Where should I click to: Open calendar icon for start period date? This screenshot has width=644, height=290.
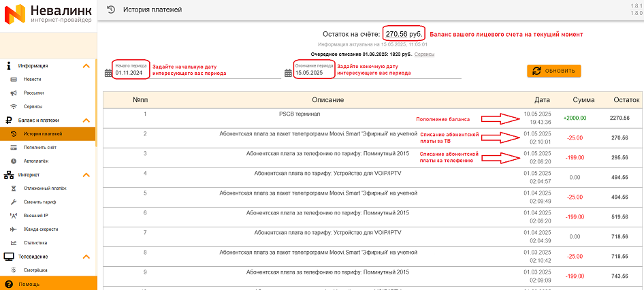[108, 73]
